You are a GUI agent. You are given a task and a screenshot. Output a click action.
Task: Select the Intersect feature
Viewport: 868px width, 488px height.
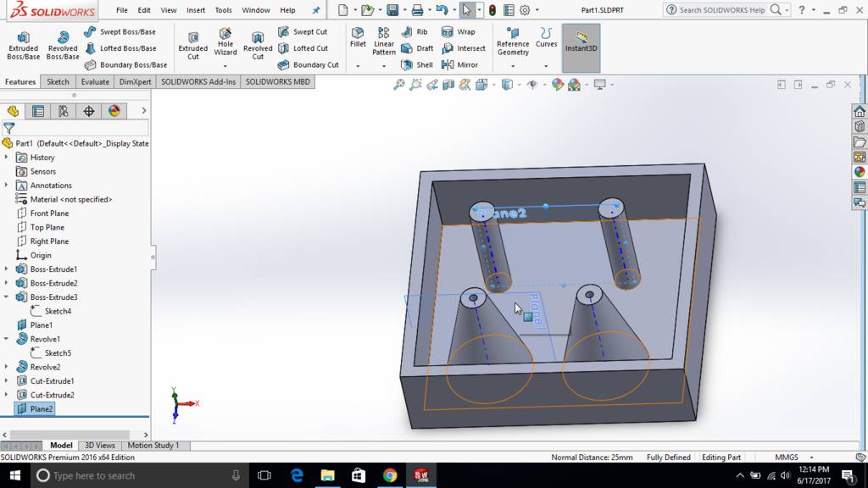[464, 48]
